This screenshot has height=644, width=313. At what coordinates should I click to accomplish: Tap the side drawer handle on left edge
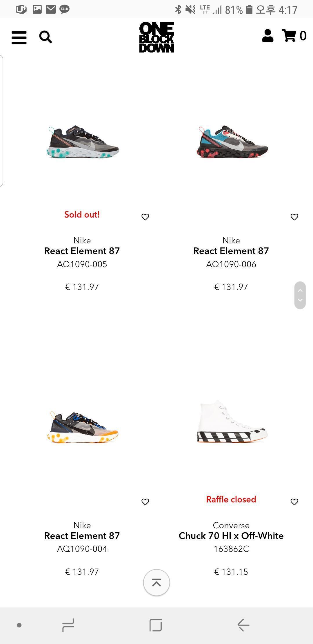coord(1,120)
